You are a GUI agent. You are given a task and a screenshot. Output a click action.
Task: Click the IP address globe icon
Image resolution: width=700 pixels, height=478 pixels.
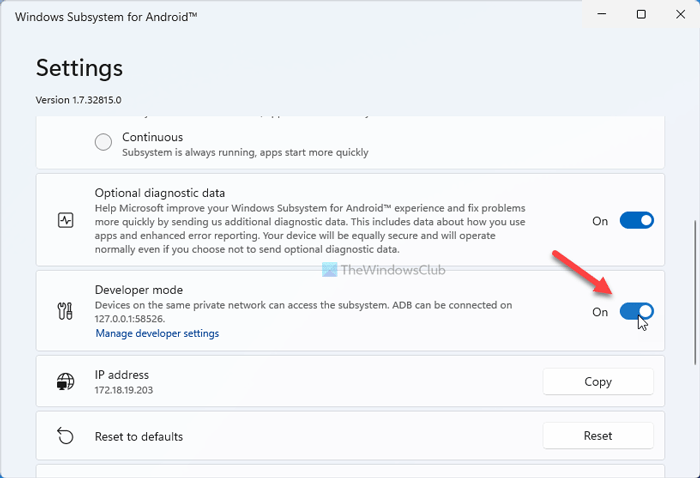coord(66,381)
